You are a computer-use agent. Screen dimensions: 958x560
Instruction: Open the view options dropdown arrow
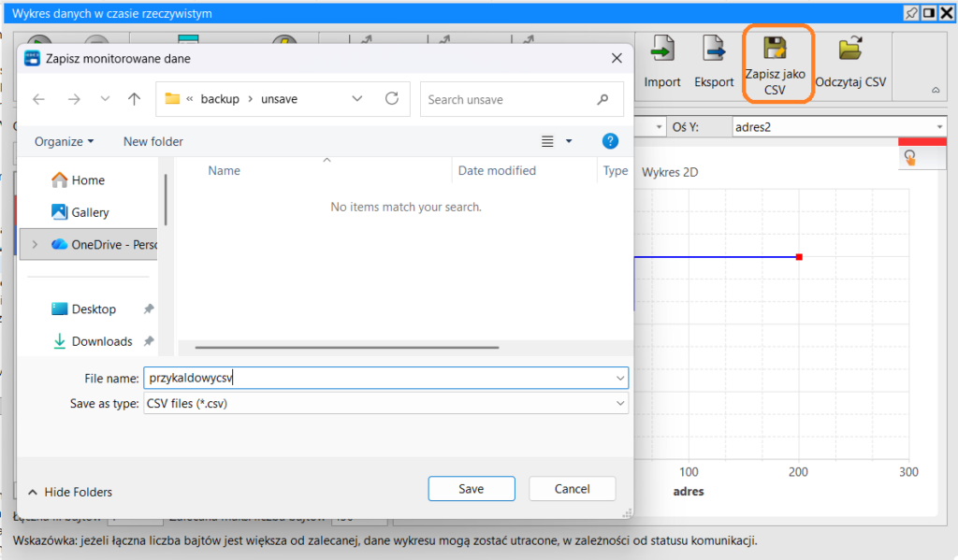pyautogui.click(x=569, y=141)
